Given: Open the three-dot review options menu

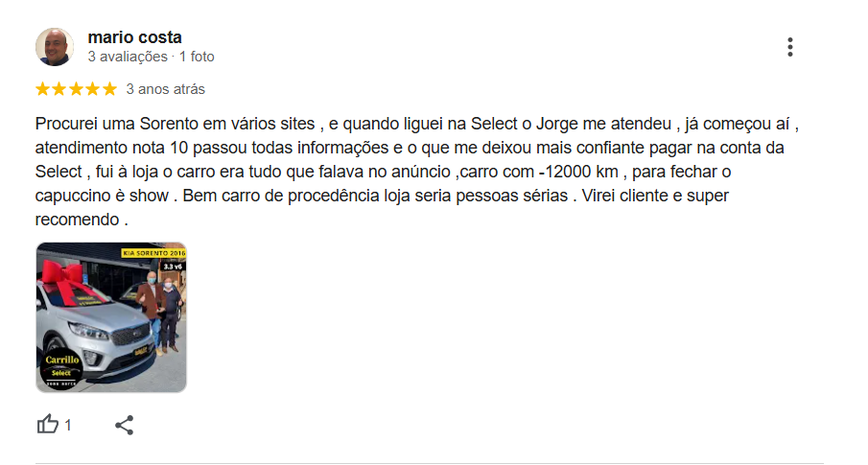Looking at the screenshot, I should [790, 47].
